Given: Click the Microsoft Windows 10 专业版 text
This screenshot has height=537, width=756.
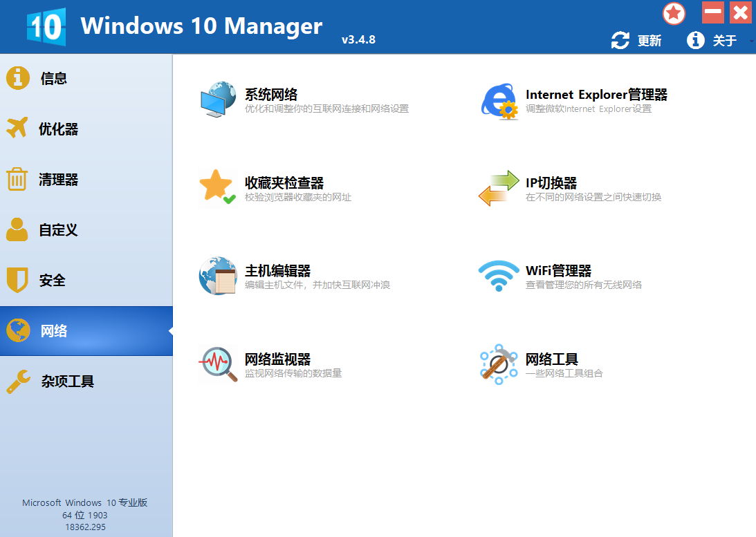Looking at the screenshot, I should click(x=85, y=502).
